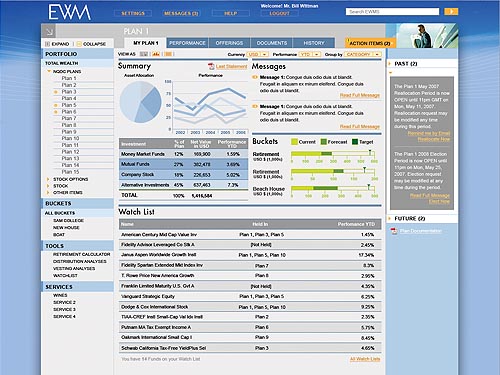Click the Remind me by Email link

coord(429,133)
